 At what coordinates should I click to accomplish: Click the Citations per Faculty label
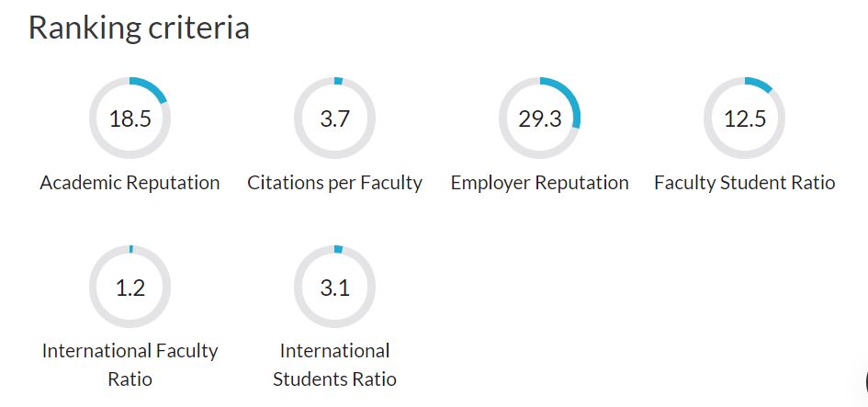335,183
